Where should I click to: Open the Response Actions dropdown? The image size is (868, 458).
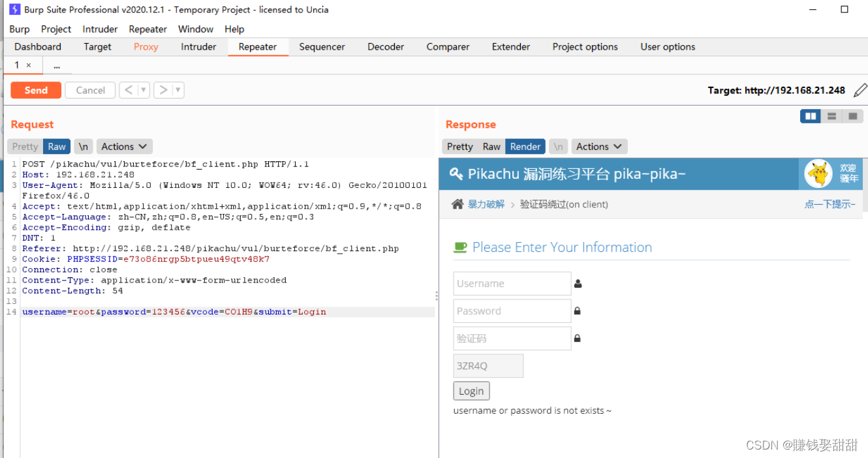pos(599,147)
